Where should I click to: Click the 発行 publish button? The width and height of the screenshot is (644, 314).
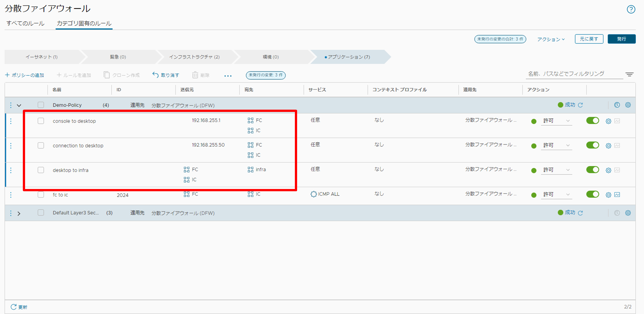pos(621,39)
